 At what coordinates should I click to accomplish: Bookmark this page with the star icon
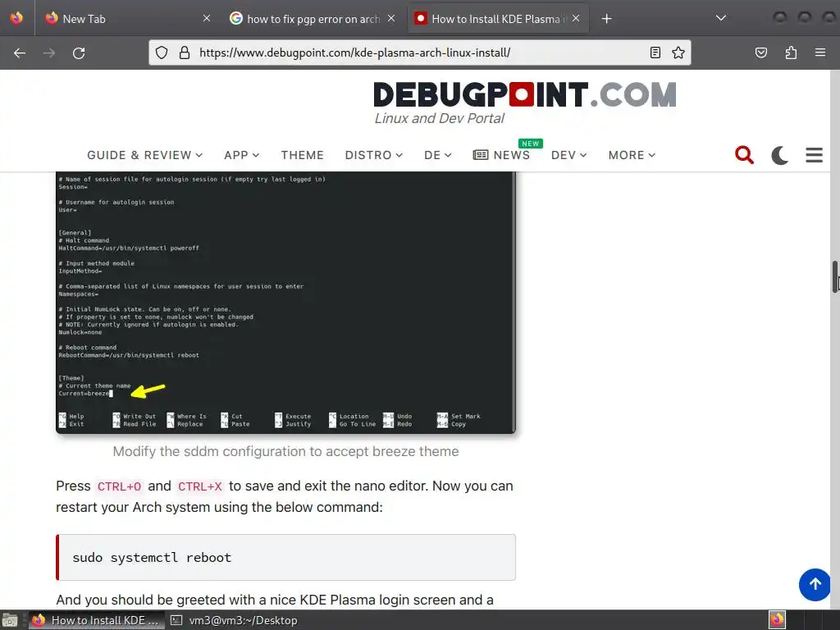pyautogui.click(x=678, y=52)
